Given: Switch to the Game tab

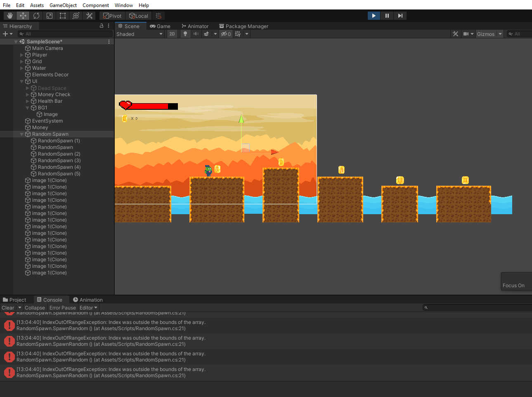Looking at the screenshot, I should (160, 26).
